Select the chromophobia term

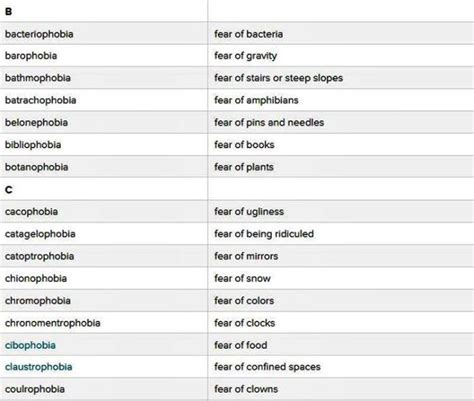point(38,301)
